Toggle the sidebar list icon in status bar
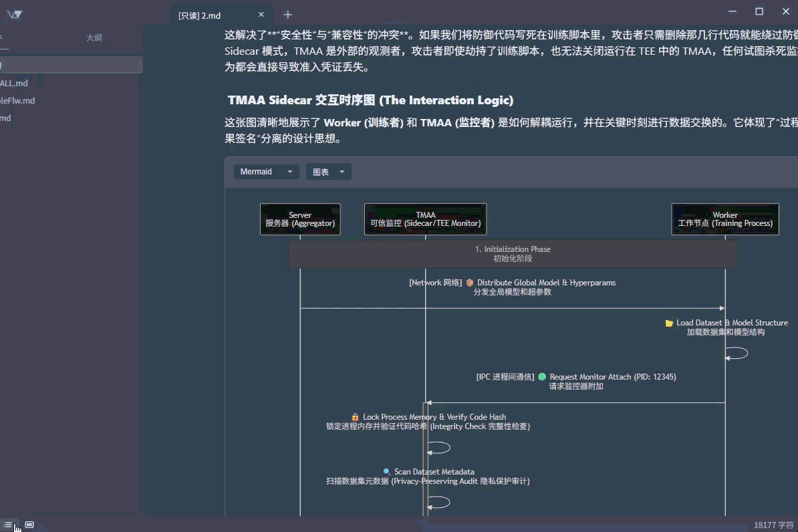798x532 pixels. (x=8, y=525)
